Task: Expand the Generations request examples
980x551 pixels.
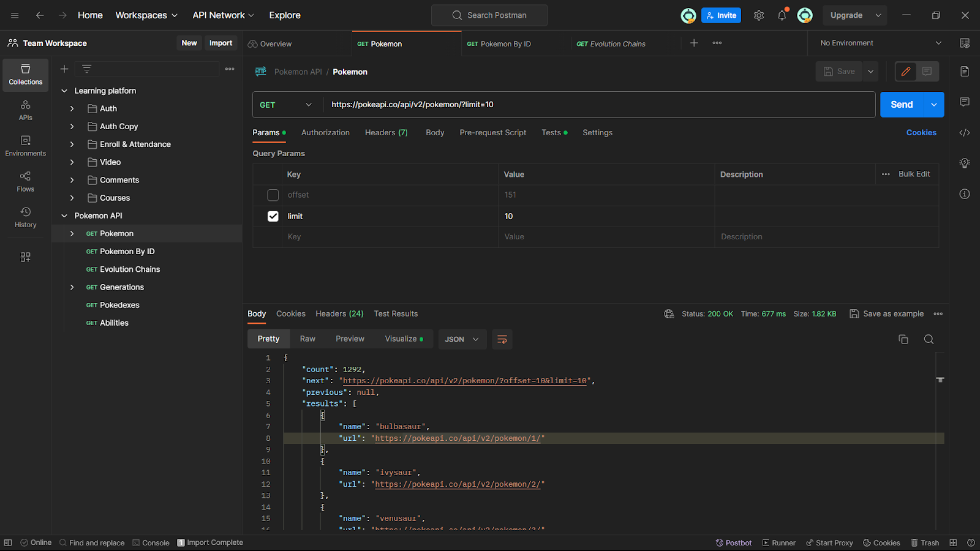Action: pyautogui.click(x=72, y=287)
